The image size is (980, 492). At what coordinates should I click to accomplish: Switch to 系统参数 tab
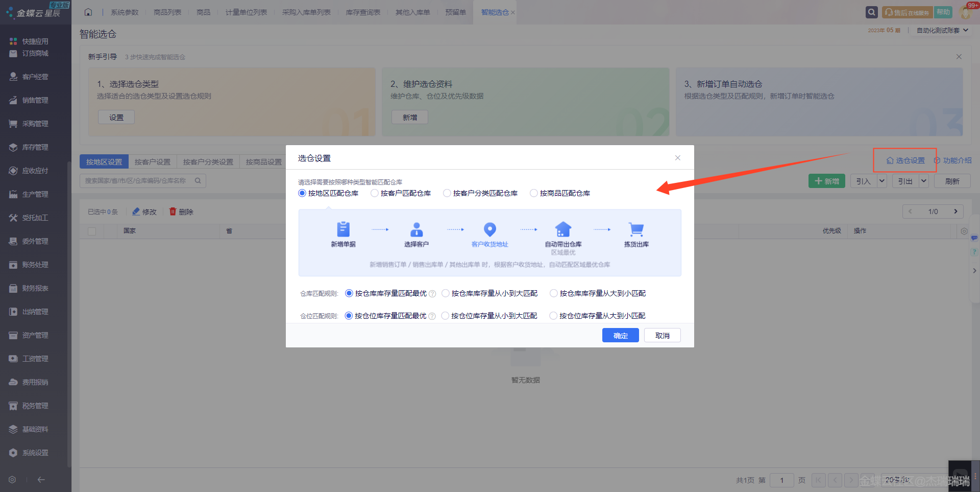click(125, 12)
